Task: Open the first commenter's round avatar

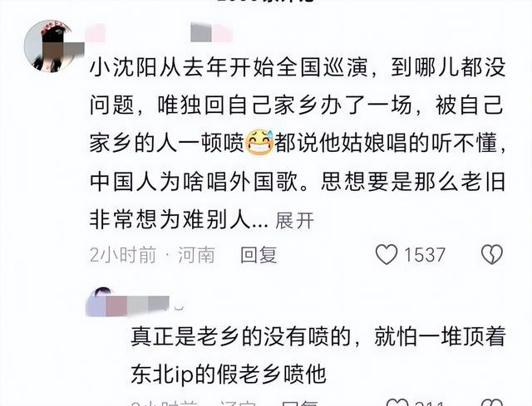Action: pos(51,46)
